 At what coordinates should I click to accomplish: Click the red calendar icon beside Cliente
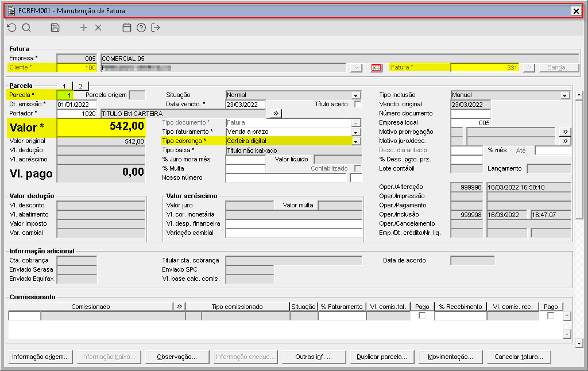(x=376, y=68)
